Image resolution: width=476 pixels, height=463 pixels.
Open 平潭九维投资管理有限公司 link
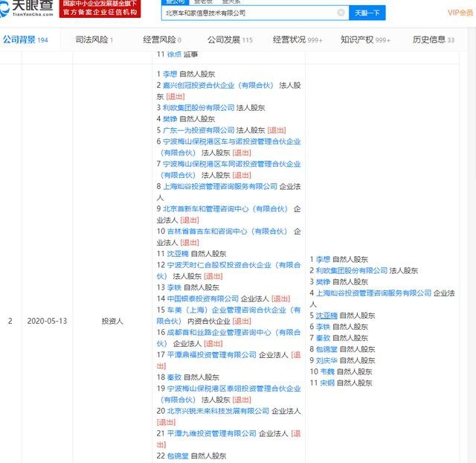pyautogui.click(x=211, y=434)
